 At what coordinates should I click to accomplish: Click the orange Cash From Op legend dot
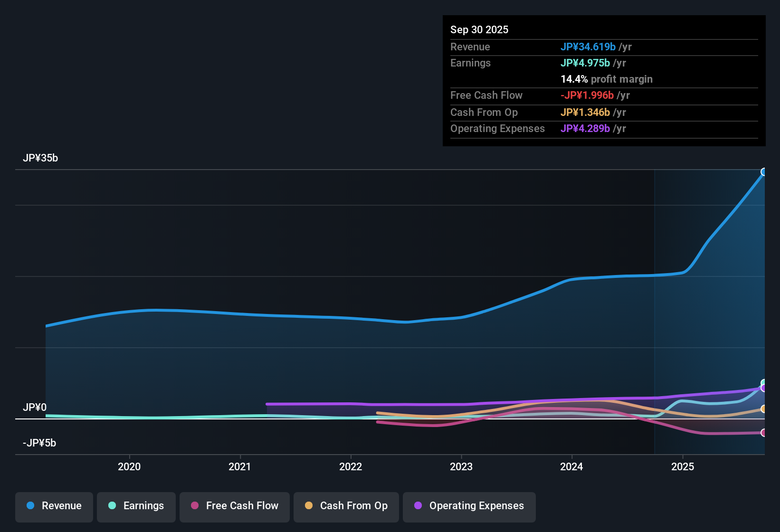pos(309,505)
